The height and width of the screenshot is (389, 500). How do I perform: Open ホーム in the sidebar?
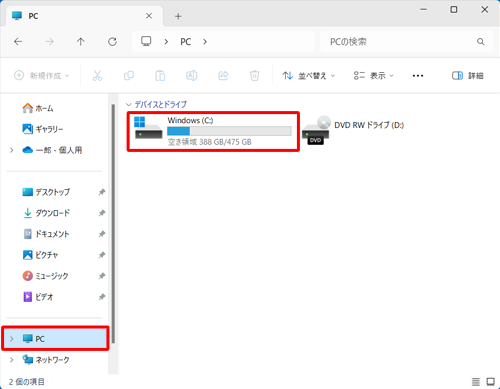(38, 108)
